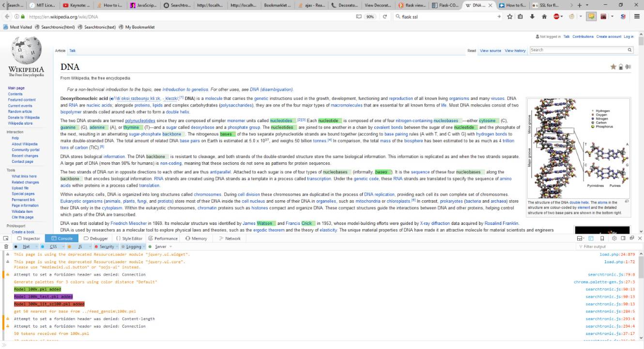Switch to the Inspector devtools tab
Screen dimensions: 644x349
(x=29, y=238)
